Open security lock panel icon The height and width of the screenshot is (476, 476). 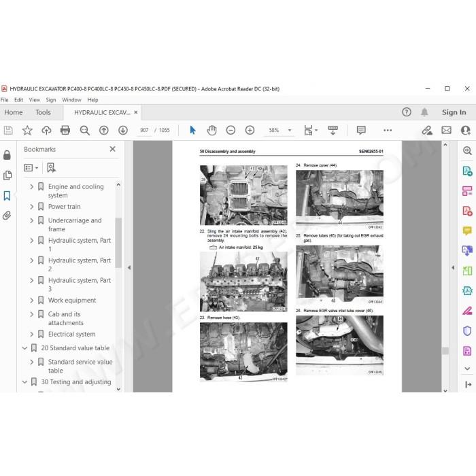tap(7, 155)
